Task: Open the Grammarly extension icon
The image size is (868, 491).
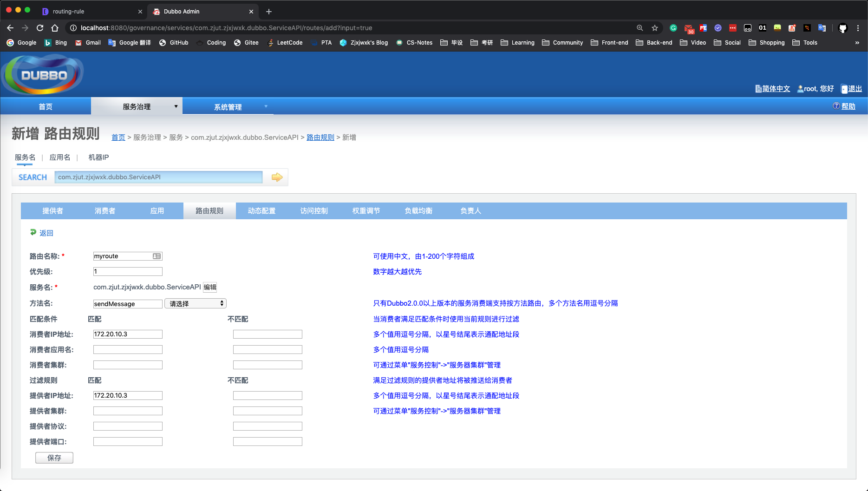Action: 673,28
